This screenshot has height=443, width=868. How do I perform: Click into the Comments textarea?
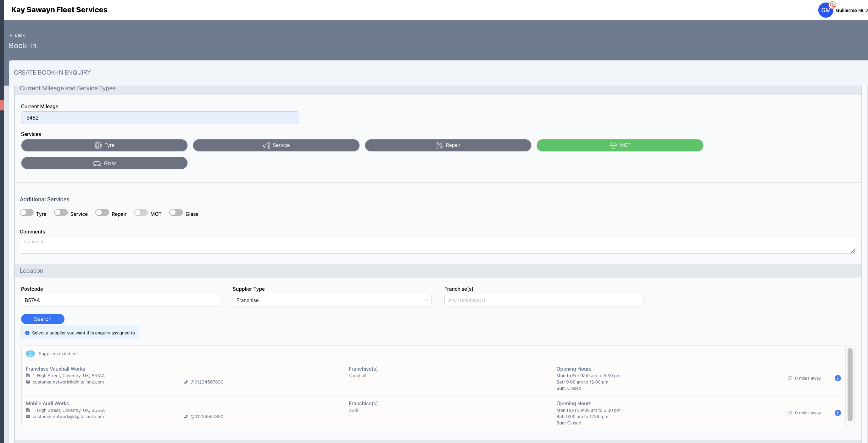pos(438,245)
